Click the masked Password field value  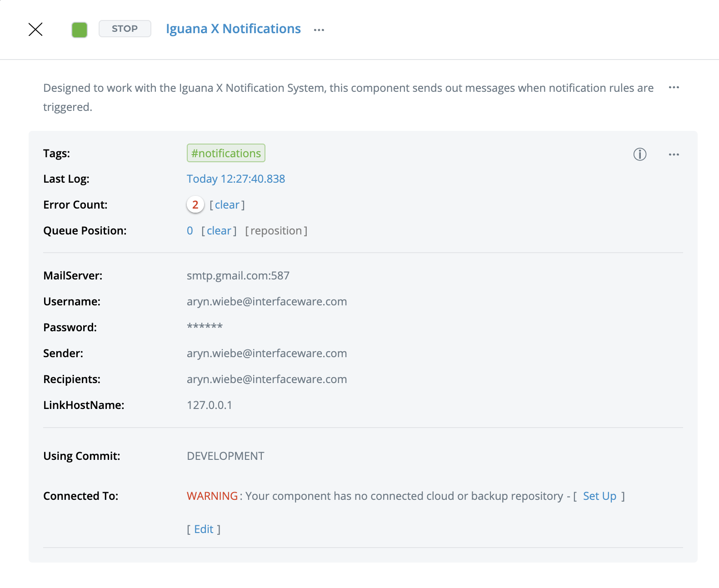click(205, 327)
